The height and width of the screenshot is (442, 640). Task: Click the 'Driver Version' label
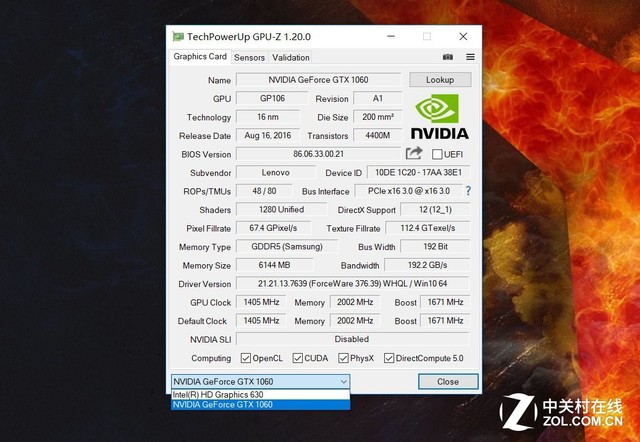click(204, 284)
